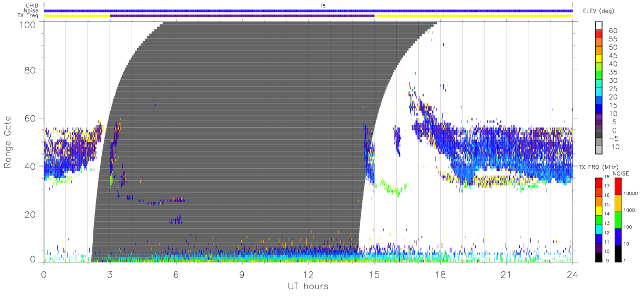Select the yellow 14–15 MHz TX FRQ swatch

coord(599,210)
